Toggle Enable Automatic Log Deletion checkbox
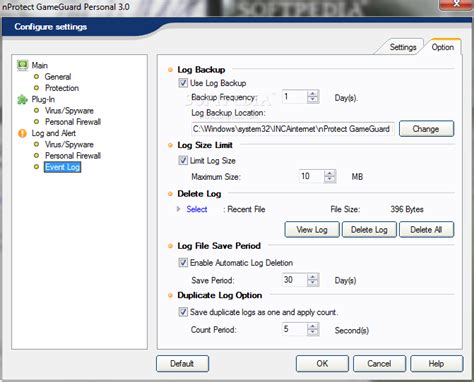This screenshot has width=474, height=382. [x=183, y=263]
